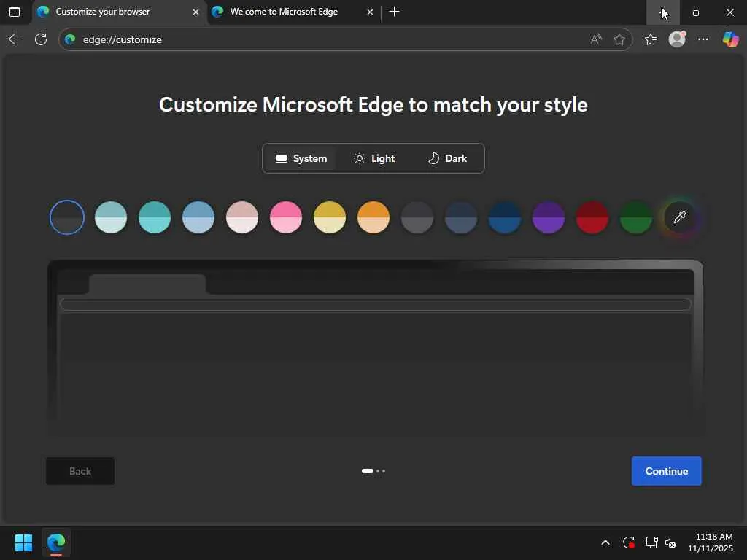Select the Light theme mode

click(x=374, y=158)
